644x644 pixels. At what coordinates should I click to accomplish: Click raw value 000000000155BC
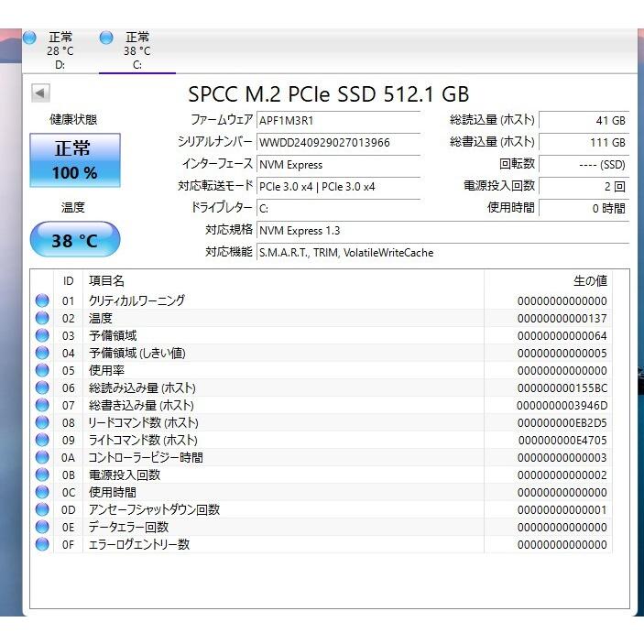click(x=562, y=387)
